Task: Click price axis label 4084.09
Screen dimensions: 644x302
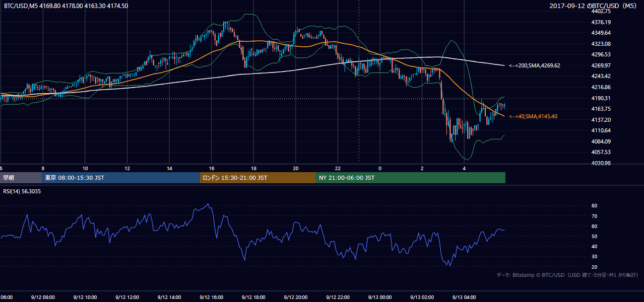Action: click(601, 141)
